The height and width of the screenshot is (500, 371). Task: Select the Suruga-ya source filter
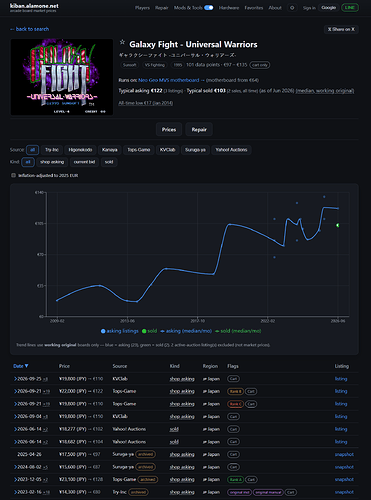(195, 150)
